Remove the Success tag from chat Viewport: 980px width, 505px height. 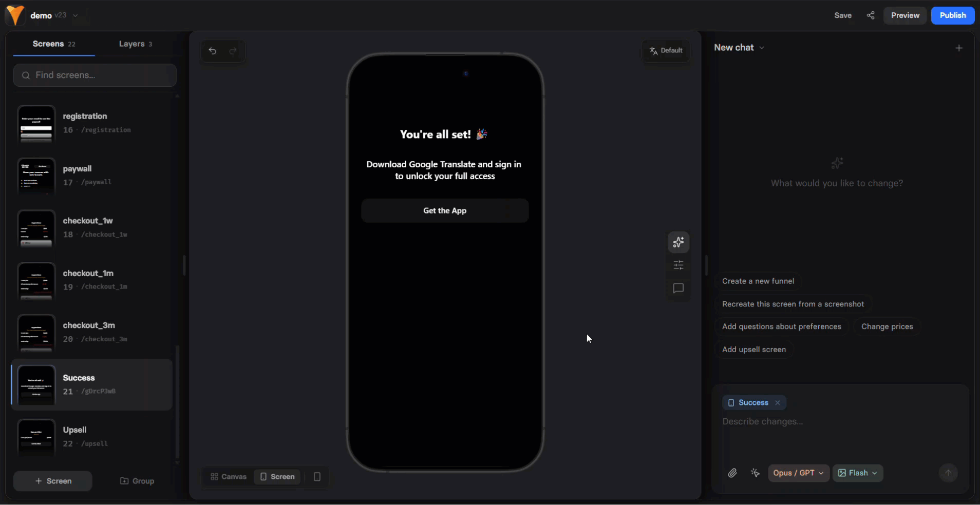tap(778, 403)
